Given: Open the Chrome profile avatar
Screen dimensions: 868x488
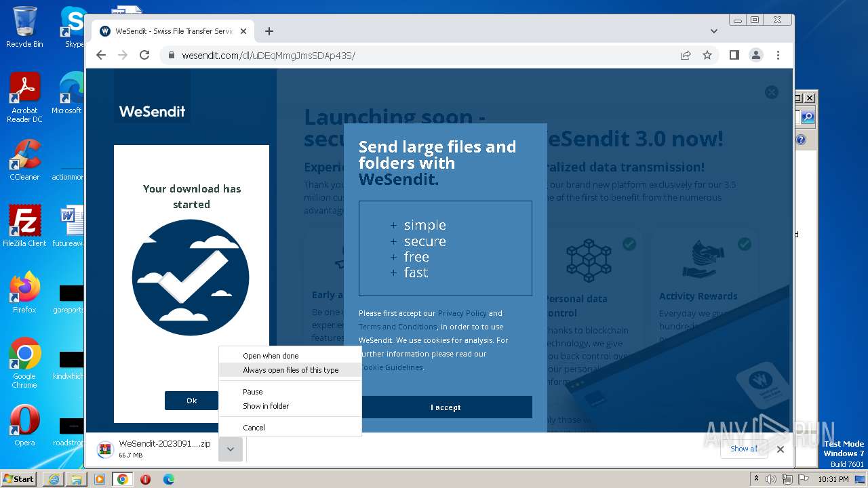Looking at the screenshot, I should point(756,55).
